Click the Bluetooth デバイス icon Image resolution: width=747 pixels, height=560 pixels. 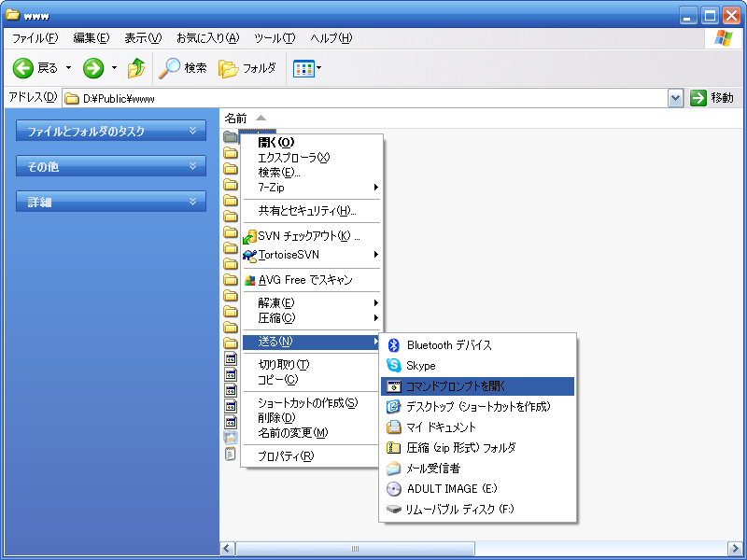[x=393, y=345]
